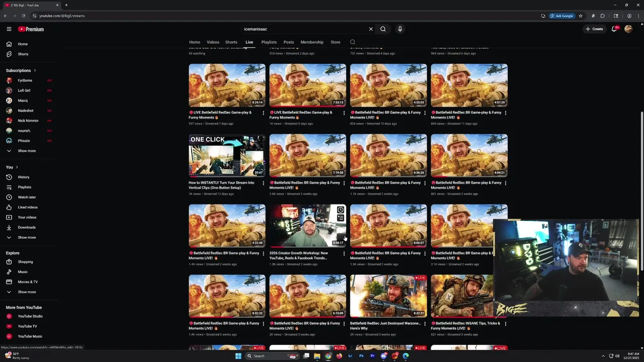The height and width of the screenshot is (362, 644).
Task: Open Photoshop from the taskbar
Action: (x=361, y=356)
